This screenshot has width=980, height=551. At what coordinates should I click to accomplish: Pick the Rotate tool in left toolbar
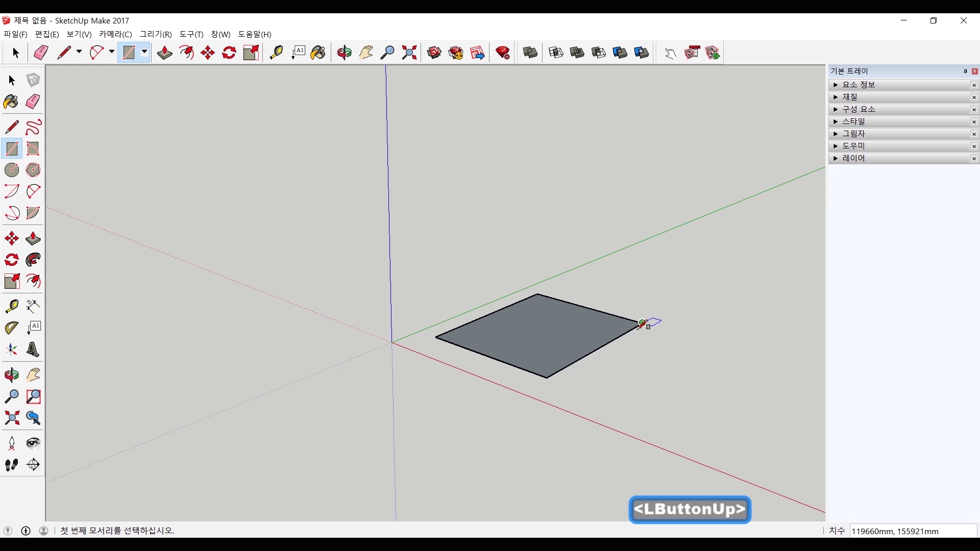pos(11,260)
